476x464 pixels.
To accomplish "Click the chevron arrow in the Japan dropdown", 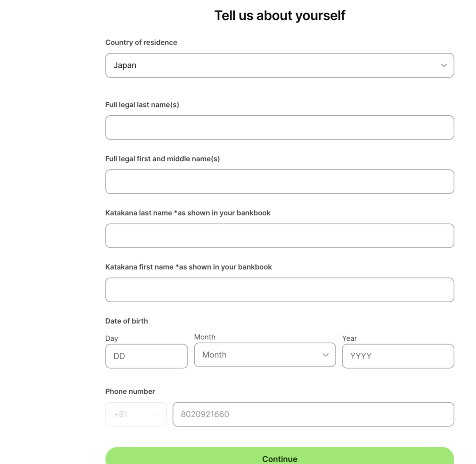I will [x=444, y=65].
